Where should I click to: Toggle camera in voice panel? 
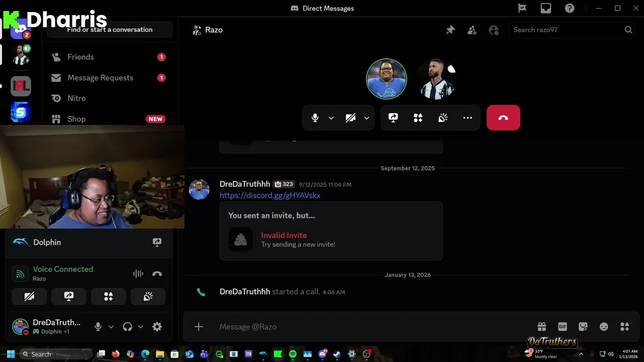[x=29, y=297]
